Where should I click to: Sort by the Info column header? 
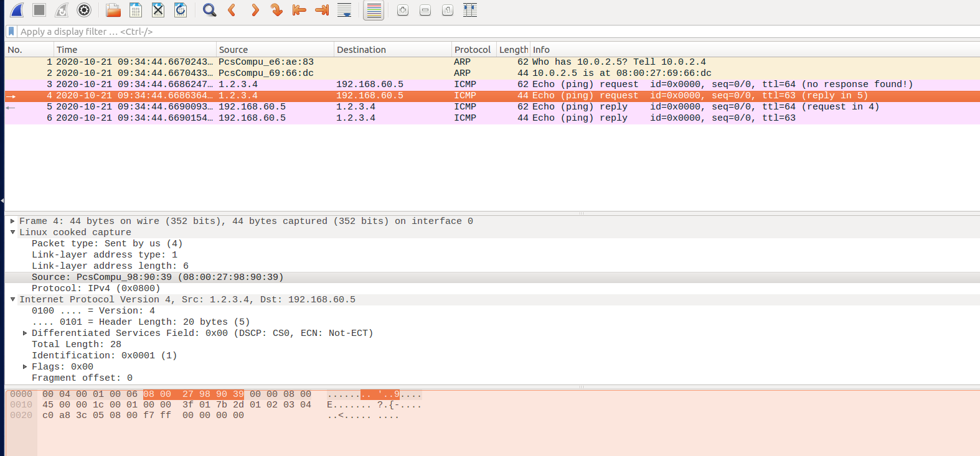(755, 50)
